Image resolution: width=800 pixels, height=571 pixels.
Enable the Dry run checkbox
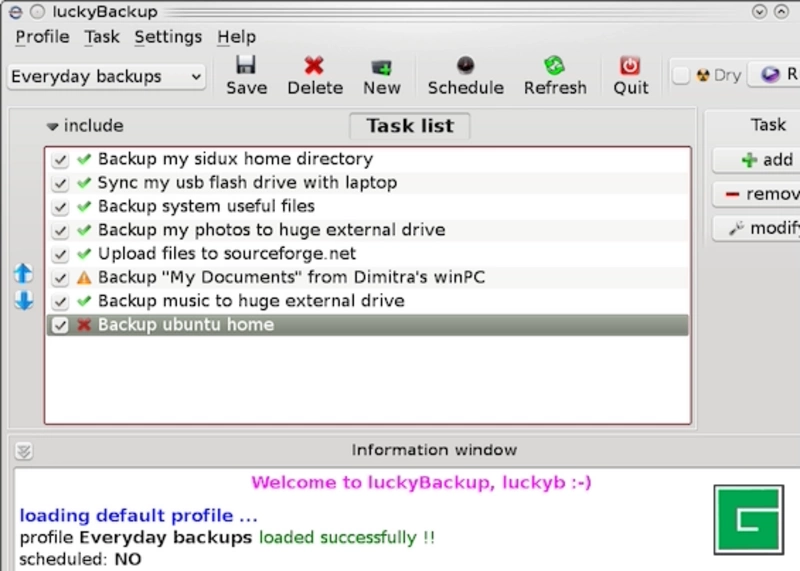(x=681, y=75)
